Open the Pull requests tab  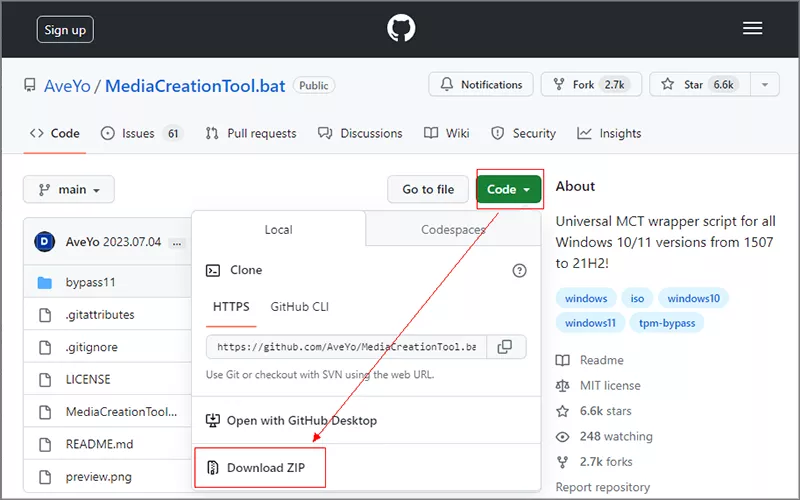(251, 134)
